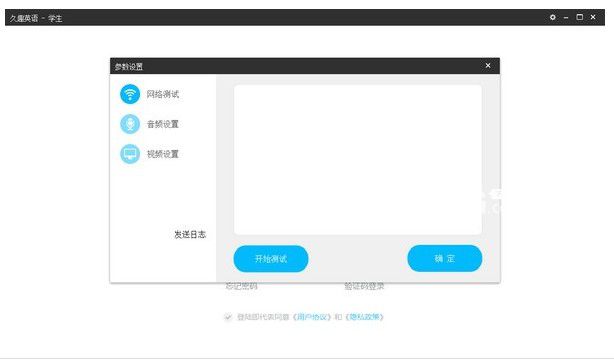Open the 用户协议 link
Viewport: 614px width, 361px height.
coord(312,317)
